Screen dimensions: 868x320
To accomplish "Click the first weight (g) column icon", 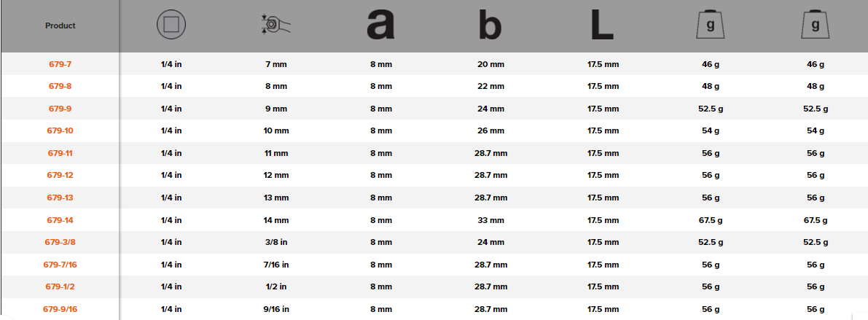I will (711, 26).
